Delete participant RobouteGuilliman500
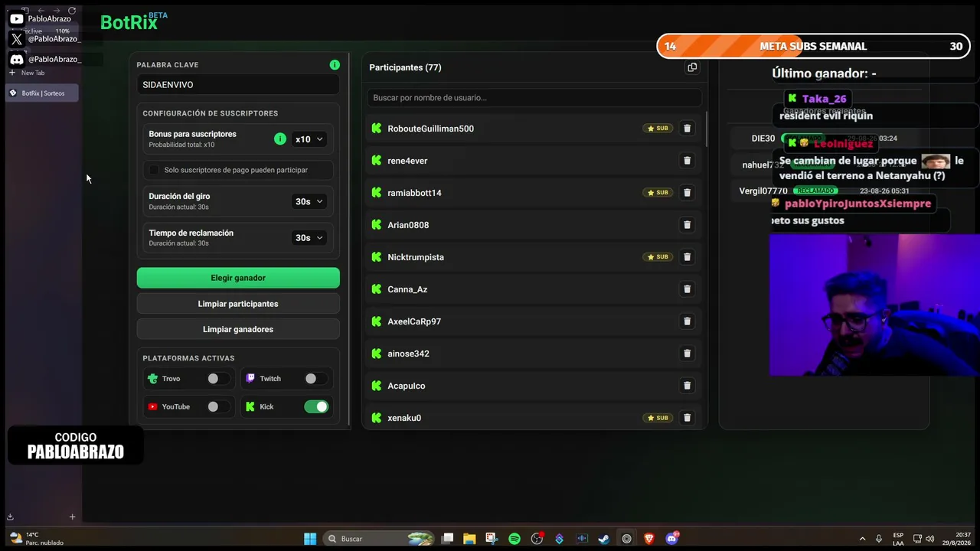This screenshot has width=980, height=551. coord(687,129)
